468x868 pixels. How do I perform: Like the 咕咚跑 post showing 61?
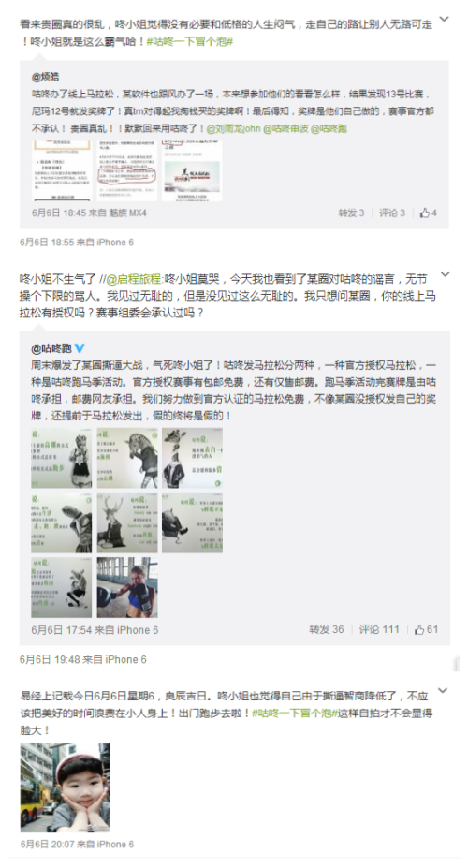click(426, 629)
